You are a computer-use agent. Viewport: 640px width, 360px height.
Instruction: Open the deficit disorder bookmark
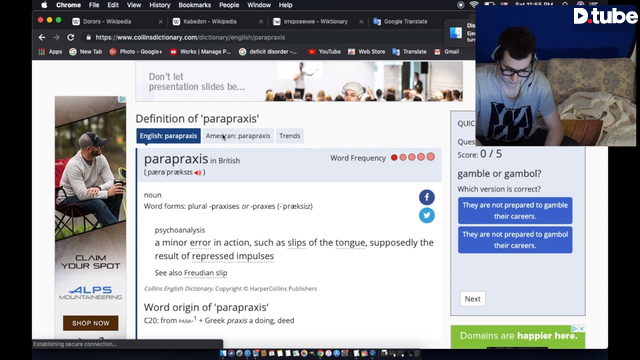tap(268, 52)
